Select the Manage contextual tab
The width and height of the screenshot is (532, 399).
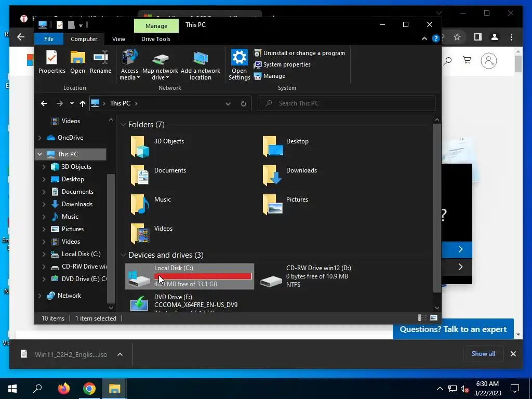156,26
